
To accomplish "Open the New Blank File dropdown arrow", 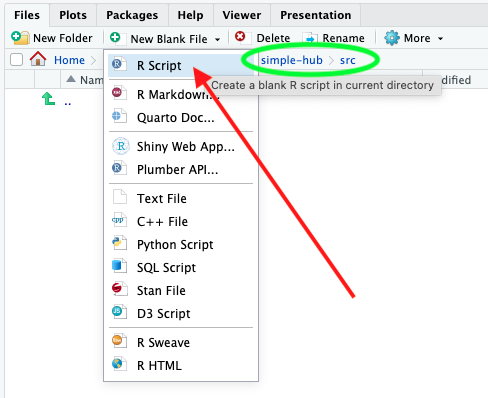I will coord(217,39).
